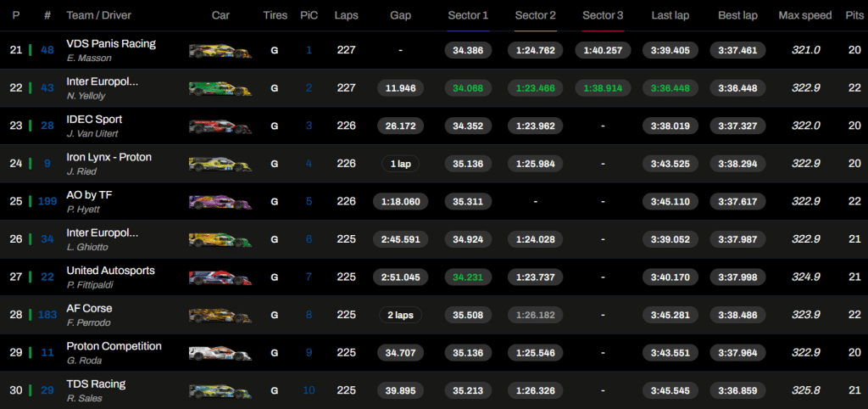The width and height of the screenshot is (868, 409).
Task: Click the 11.946 gap pill
Action: [400, 88]
